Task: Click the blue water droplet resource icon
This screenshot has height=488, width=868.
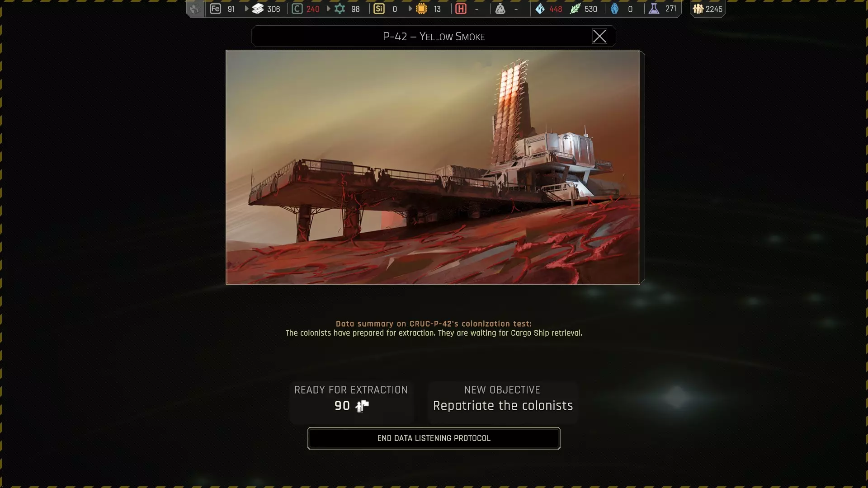Action: [x=540, y=9]
